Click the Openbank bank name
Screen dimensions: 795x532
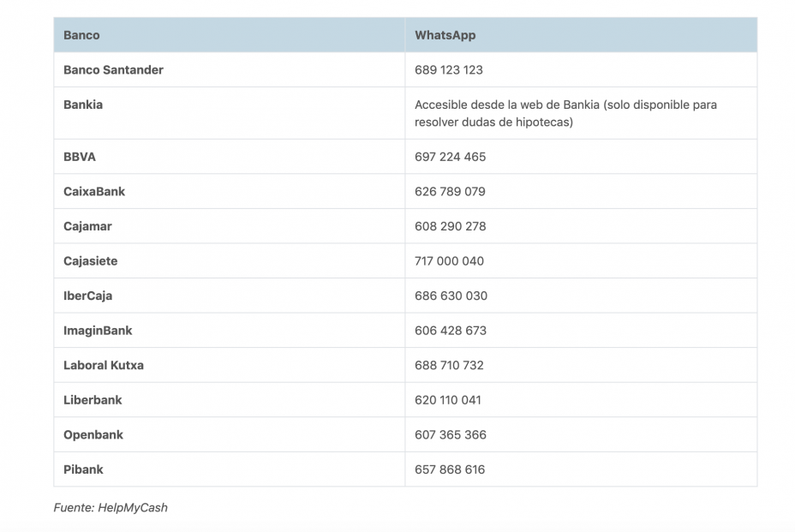[93, 434]
